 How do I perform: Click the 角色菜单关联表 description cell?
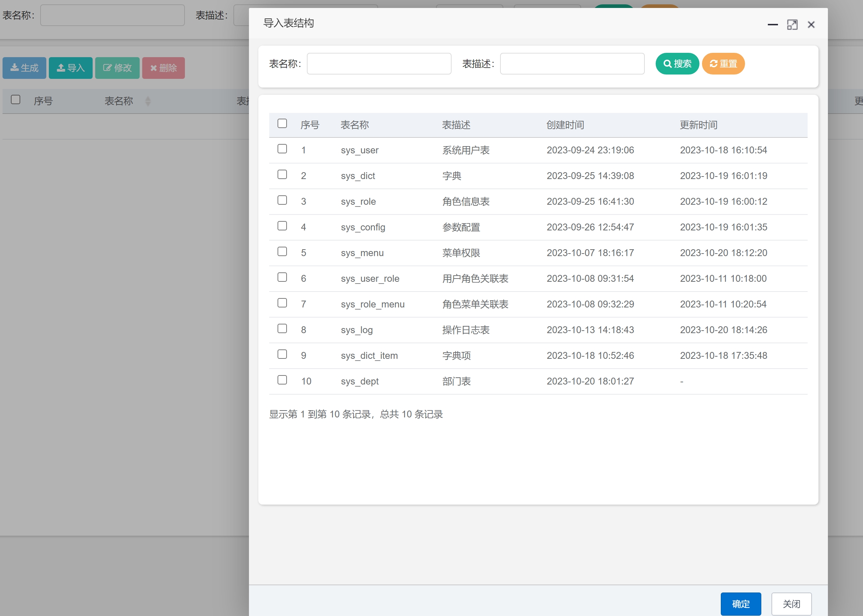[475, 304]
